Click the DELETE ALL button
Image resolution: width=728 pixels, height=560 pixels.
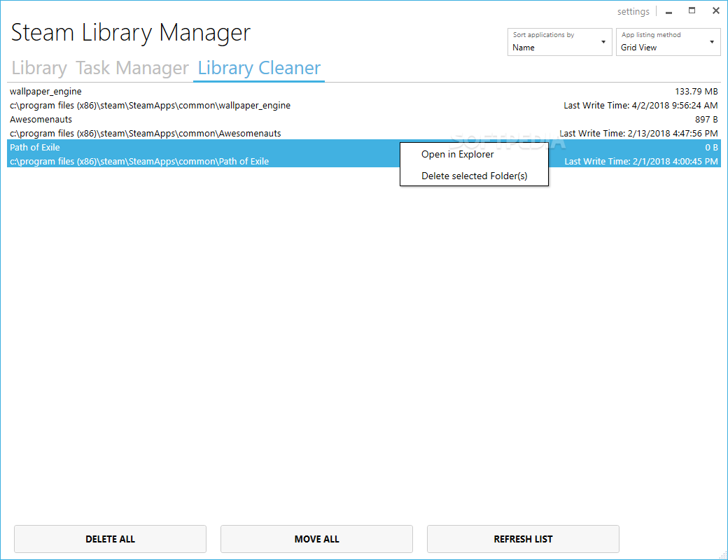(110, 539)
